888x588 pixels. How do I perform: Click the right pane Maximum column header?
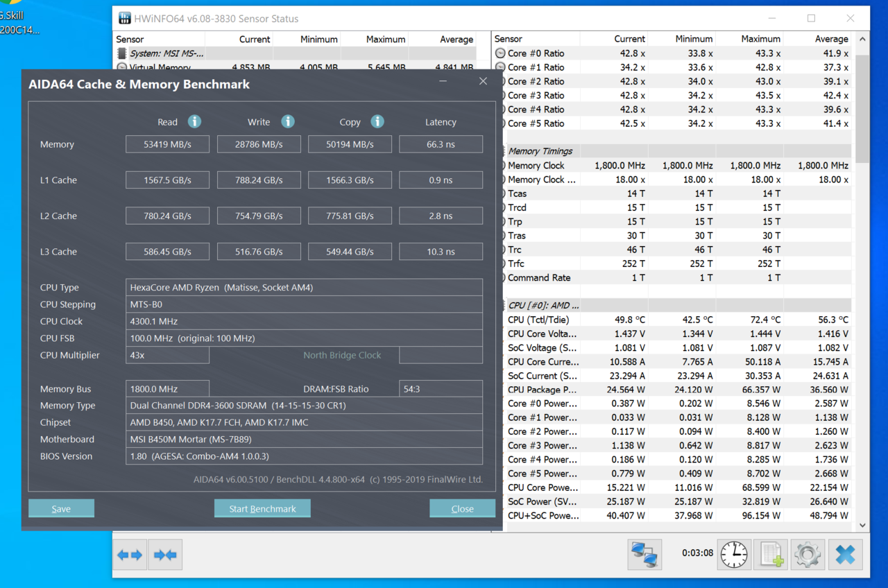click(750, 39)
